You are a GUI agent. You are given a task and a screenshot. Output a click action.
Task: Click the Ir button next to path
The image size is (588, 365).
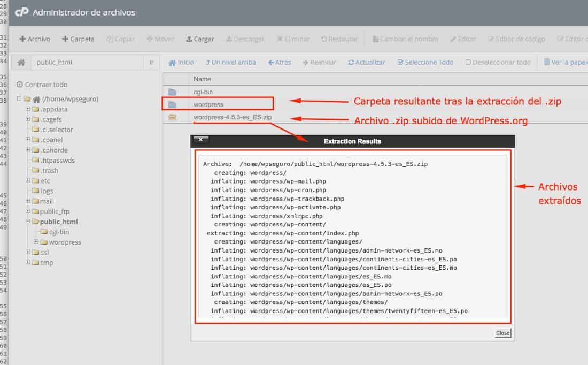coord(151,62)
